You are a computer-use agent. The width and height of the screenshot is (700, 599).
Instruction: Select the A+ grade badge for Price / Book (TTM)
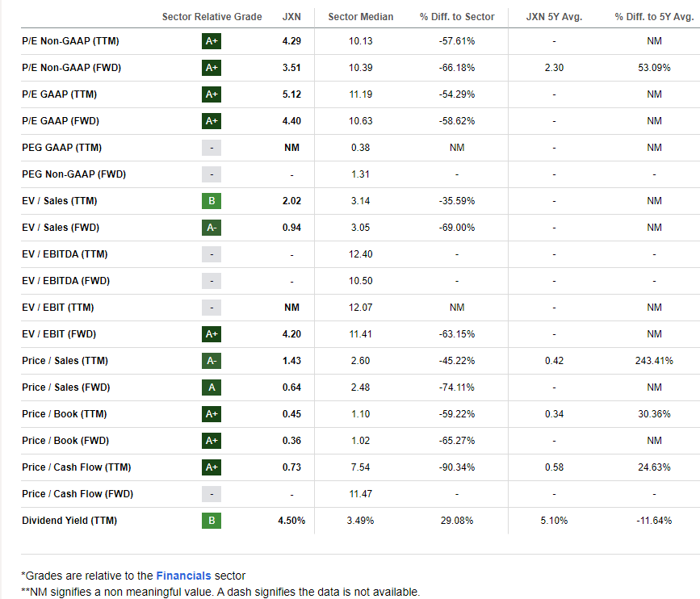(211, 413)
